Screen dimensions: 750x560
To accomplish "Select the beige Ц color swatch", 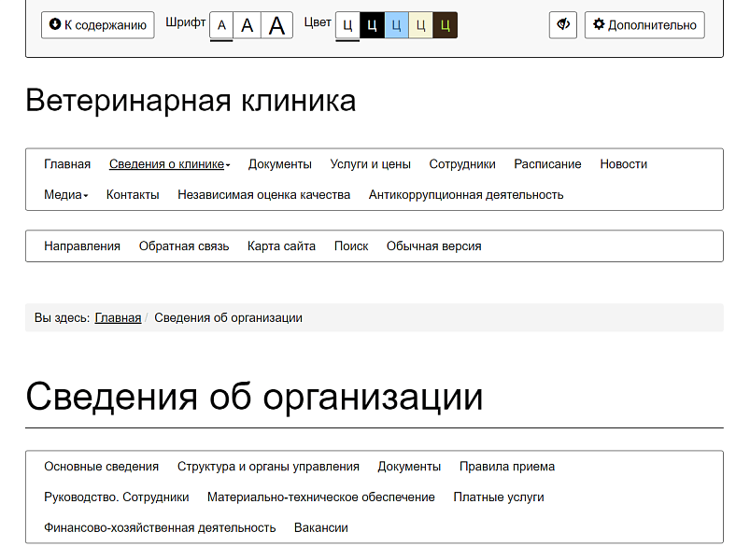I will tap(420, 25).
